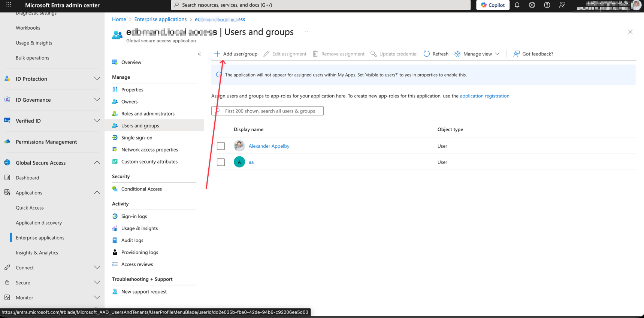Open portal settings gear icon

pos(532,5)
